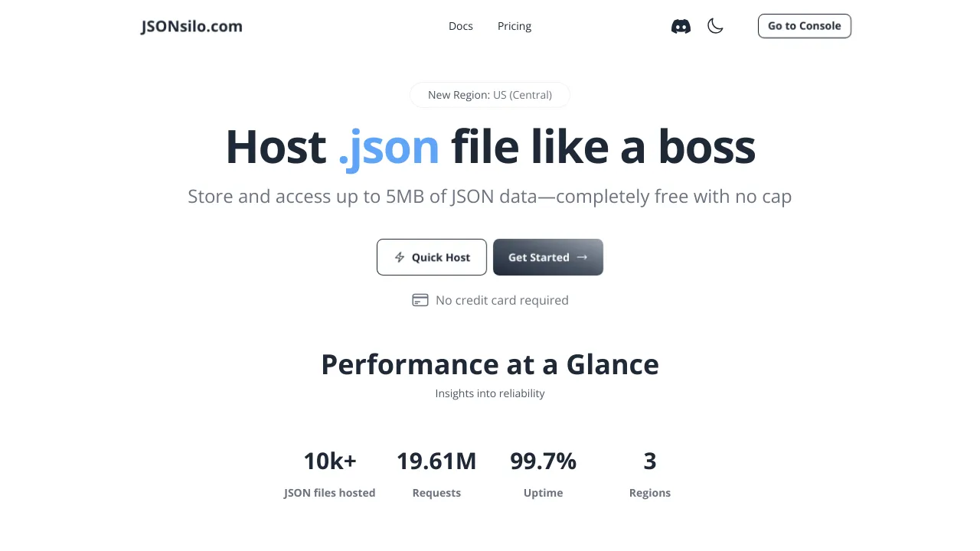This screenshot has width=980, height=551.
Task: Click the Quick Host button
Action: [x=432, y=257]
